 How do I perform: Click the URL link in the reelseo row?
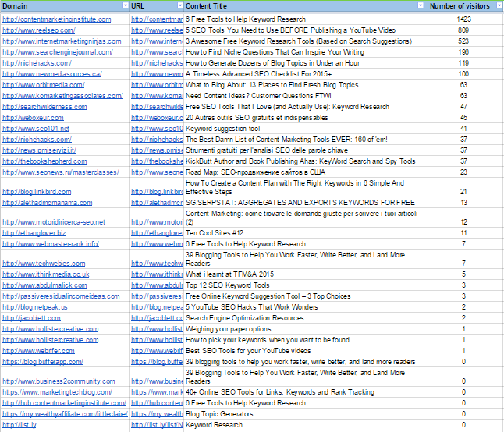(x=157, y=30)
